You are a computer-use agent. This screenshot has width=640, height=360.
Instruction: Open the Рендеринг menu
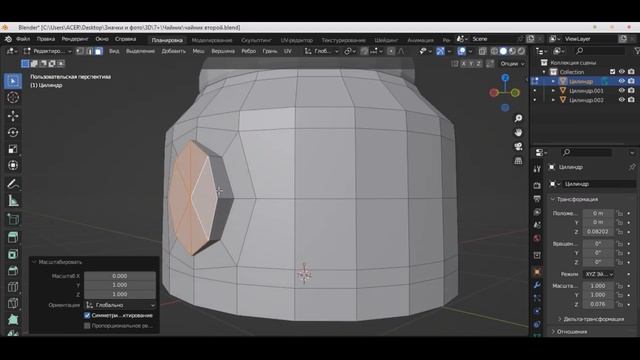75,39
